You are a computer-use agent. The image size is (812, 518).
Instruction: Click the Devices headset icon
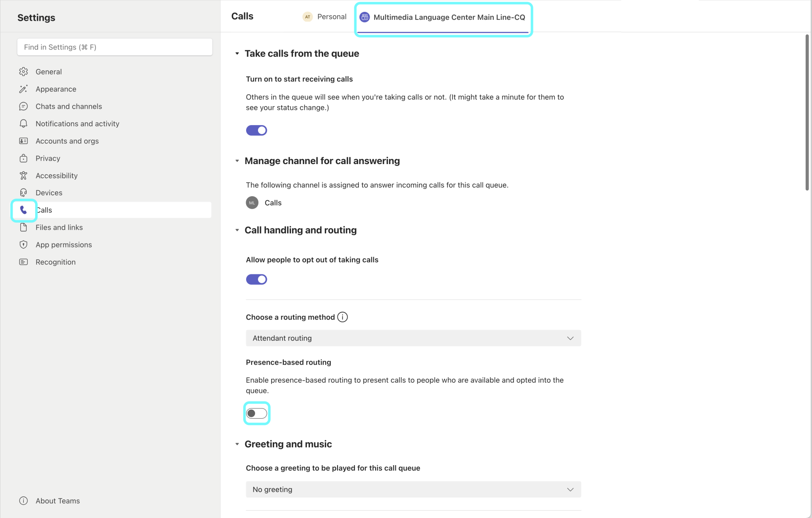[24, 193]
